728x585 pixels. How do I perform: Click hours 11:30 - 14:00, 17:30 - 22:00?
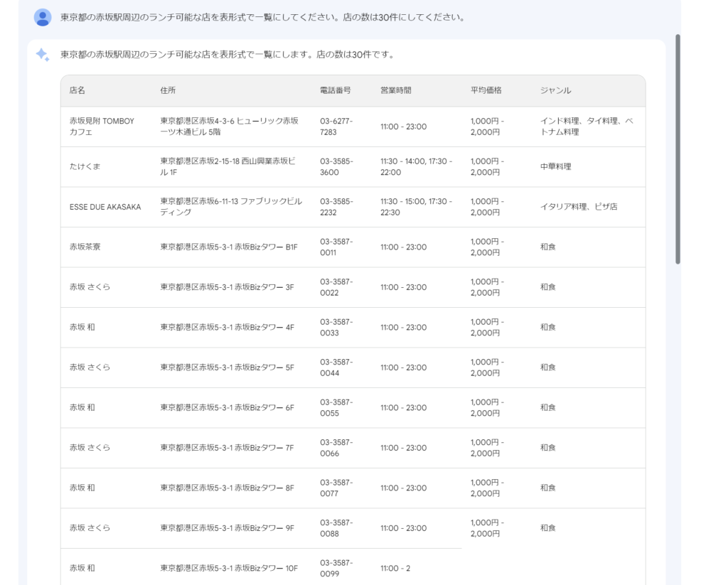click(x=416, y=166)
